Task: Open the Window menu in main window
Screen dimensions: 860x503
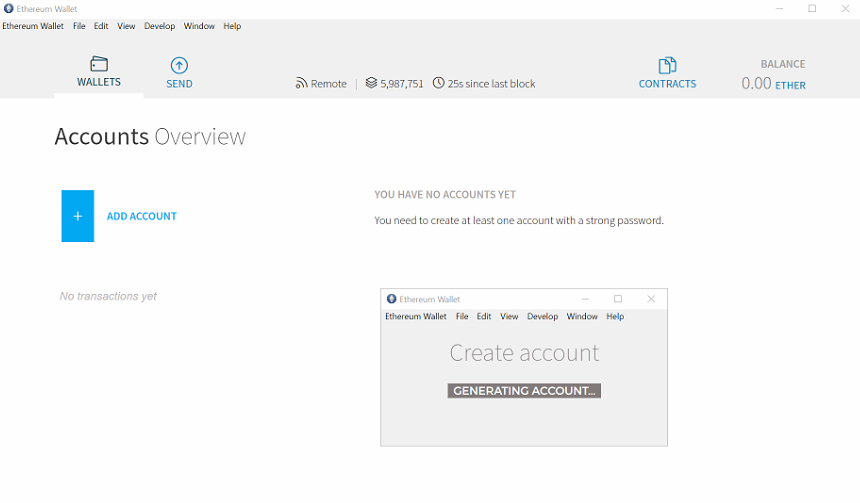Action: pos(199,26)
